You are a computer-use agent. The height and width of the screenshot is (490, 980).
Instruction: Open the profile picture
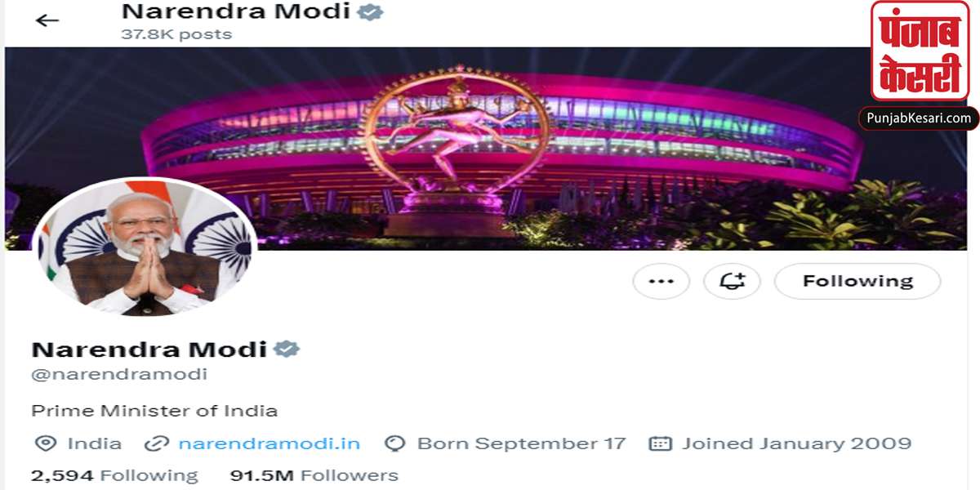coord(145,248)
